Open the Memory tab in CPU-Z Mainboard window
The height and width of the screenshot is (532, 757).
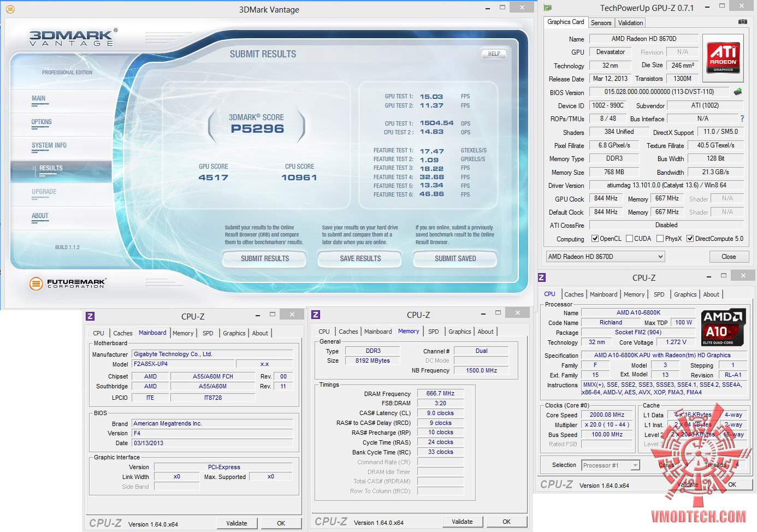click(x=183, y=333)
